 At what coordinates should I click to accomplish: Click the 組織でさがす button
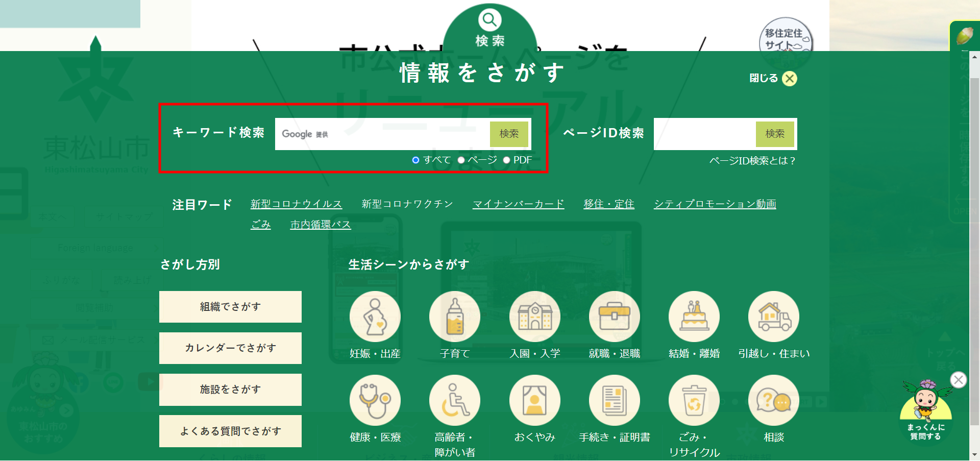230,307
